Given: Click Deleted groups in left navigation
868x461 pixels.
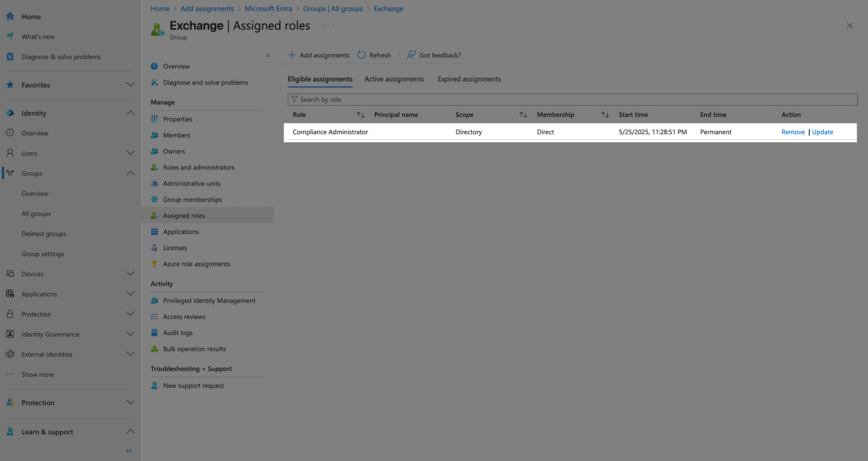Looking at the screenshot, I should pos(44,234).
